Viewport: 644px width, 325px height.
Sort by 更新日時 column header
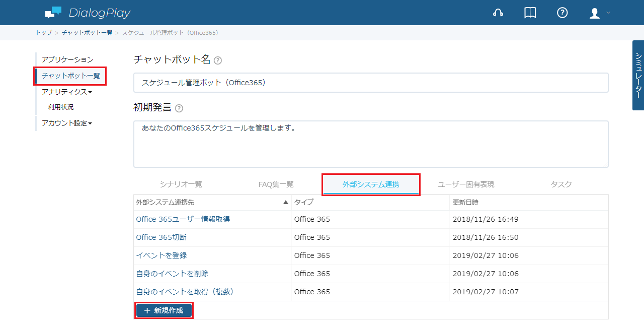[x=529, y=202]
